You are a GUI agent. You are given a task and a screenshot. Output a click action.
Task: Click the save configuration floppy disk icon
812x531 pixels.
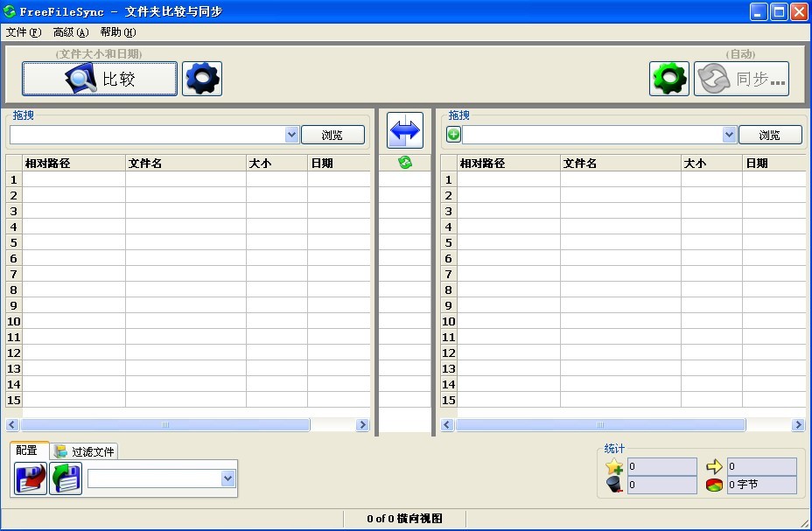tap(31, 479)
